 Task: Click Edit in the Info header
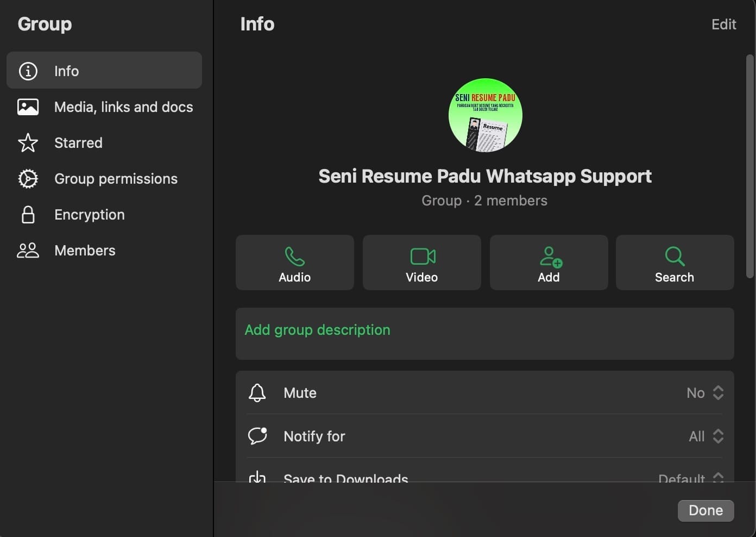click(x=723, y=24)
